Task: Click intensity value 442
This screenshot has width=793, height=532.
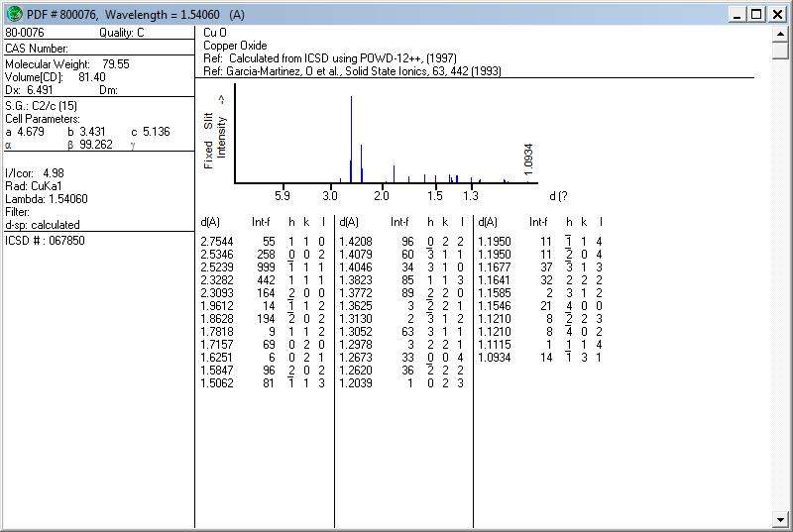Action: tap(266, 280)
